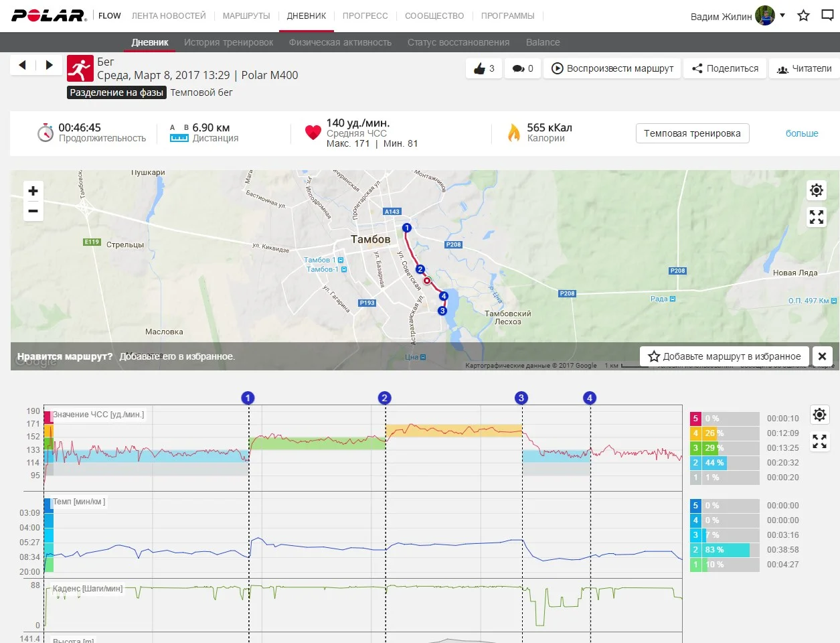Open the Темповая тренировка selector
The width and height of the screenshot is (840, 643).
tap(692, 133)
